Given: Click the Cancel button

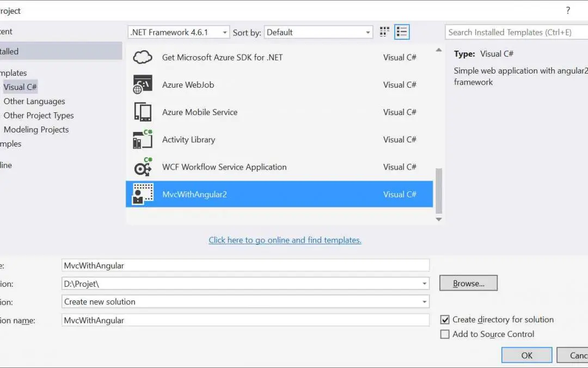Looking at the screenshot, I should tap(573, 355).
